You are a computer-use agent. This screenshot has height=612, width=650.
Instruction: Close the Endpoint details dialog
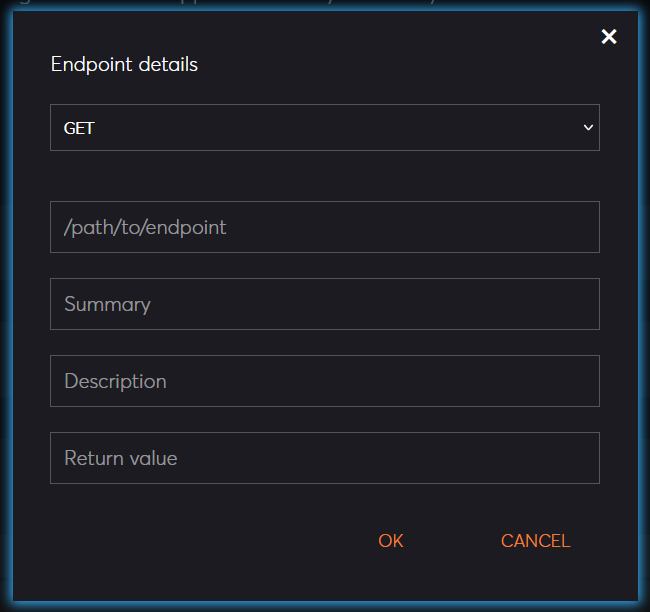coord(608,37)
